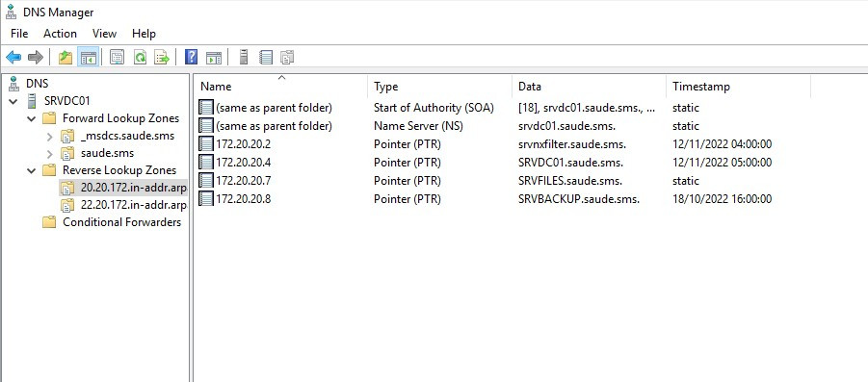Open the View menu
The width and height of the screenshot is (868, 382).
click(104, 34)
